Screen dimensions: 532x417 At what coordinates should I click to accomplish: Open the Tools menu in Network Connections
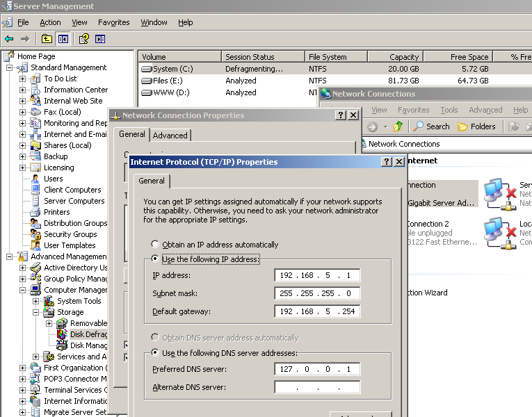[449, 110]
